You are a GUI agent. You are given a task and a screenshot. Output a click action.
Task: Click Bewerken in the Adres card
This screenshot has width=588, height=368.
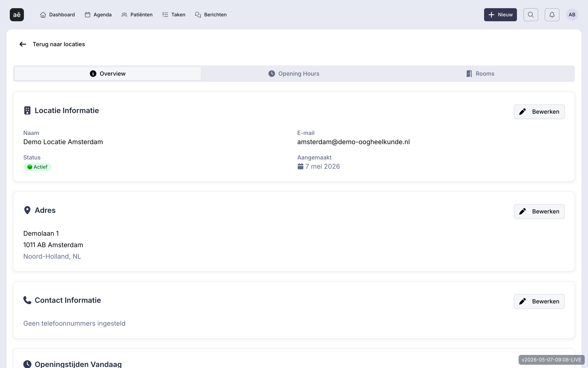pyautogui.click(x=539, y=212)
